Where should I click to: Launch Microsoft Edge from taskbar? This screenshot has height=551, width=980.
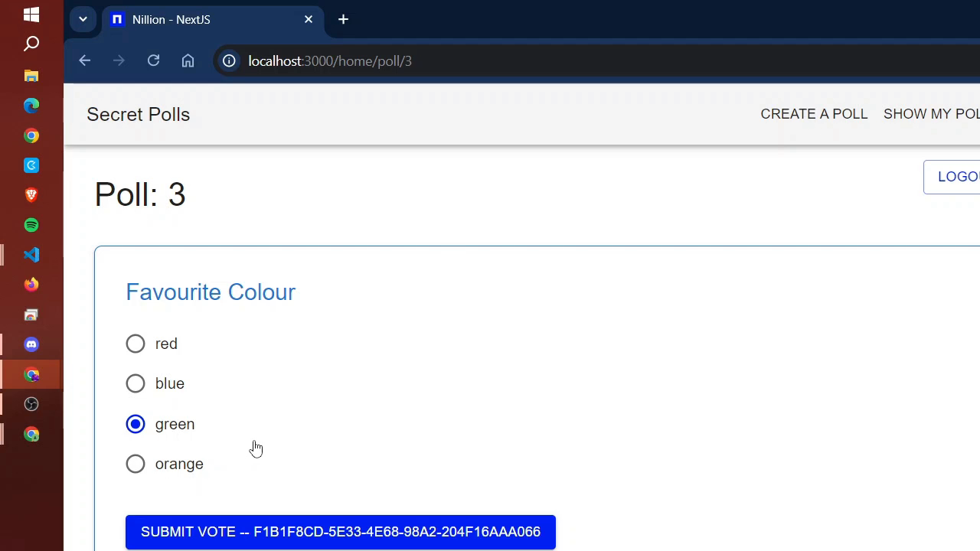31,106
